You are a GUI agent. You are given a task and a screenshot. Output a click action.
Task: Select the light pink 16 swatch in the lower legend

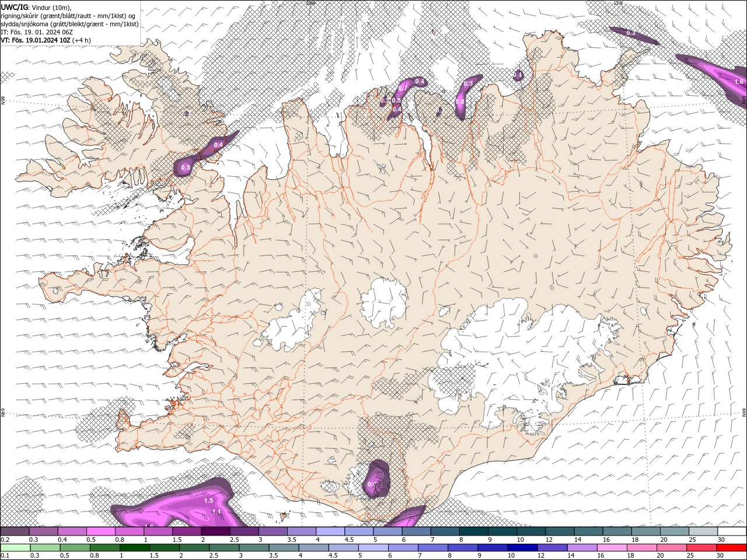click(612, 548)
